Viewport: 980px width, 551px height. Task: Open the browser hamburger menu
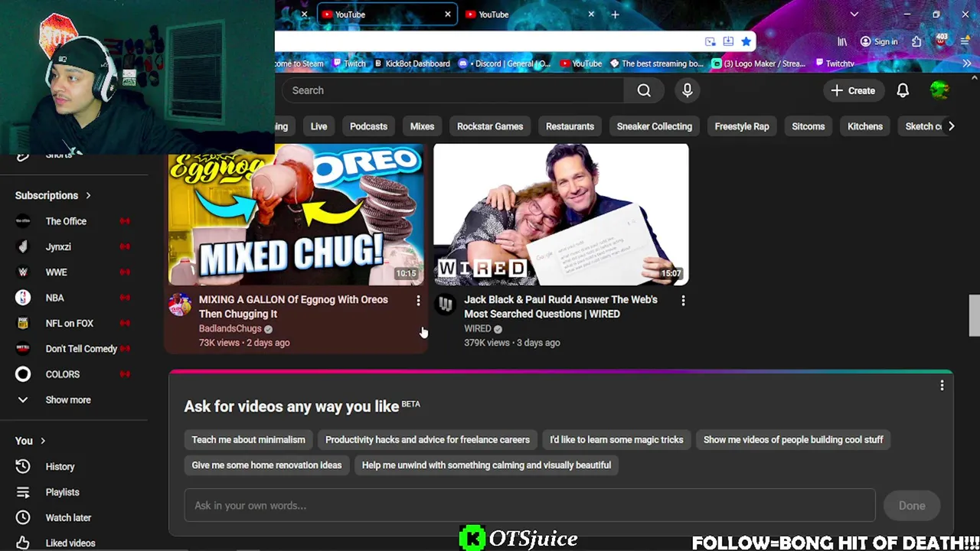tap(965, 41)
